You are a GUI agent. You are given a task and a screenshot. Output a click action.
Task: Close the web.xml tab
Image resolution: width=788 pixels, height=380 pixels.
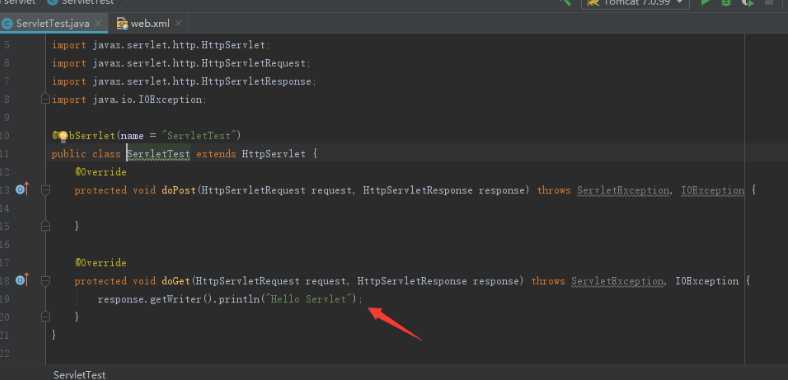[178, 23]
